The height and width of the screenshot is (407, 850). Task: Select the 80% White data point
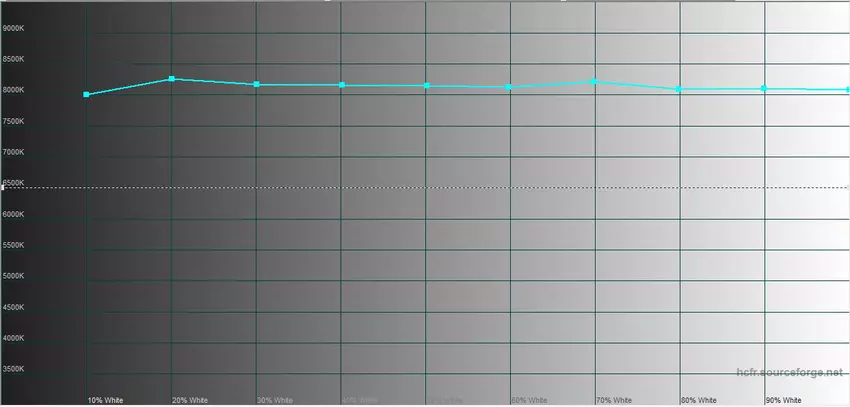(679, 89)
